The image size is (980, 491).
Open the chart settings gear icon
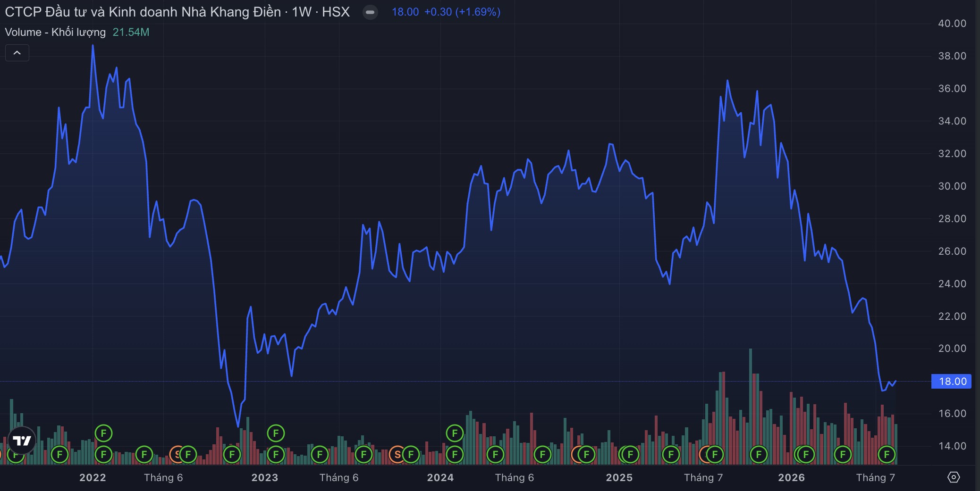[954, 477]
